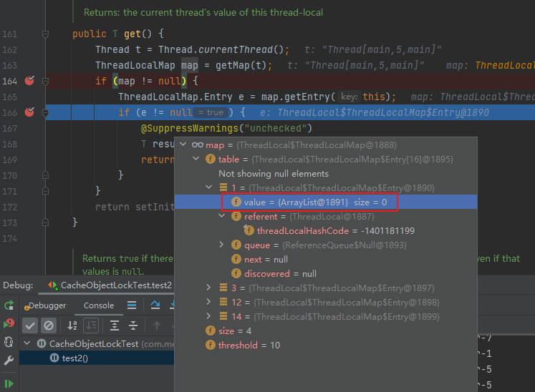Click field icon beside table
Screen dimensions: 535x392
tap(211, 160)
